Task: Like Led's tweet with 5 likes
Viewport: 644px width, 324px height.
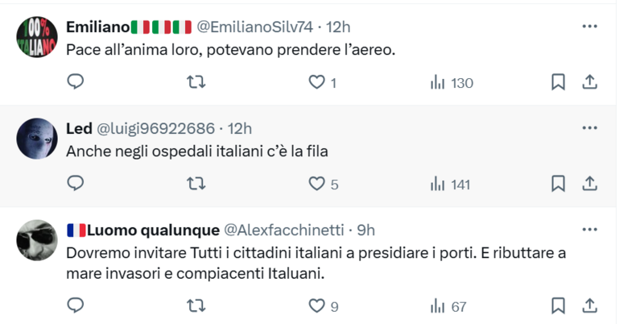Action: coord(317,184)
